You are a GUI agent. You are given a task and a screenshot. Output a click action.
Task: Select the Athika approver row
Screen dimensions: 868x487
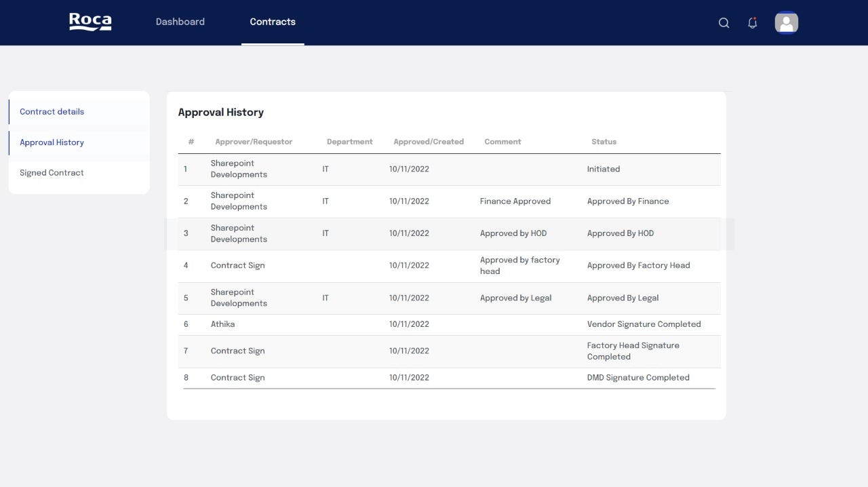223,324
